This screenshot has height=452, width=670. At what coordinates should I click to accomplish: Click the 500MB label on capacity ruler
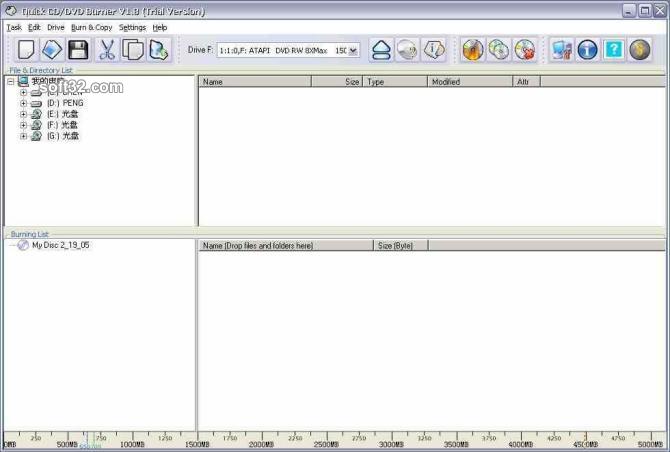click(x=67, y=445)
